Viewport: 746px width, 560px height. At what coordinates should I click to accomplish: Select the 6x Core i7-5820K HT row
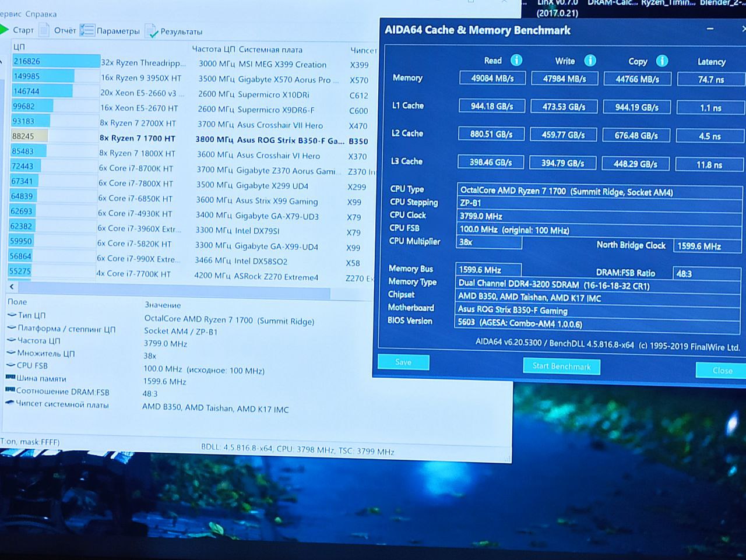coord(192,245)
